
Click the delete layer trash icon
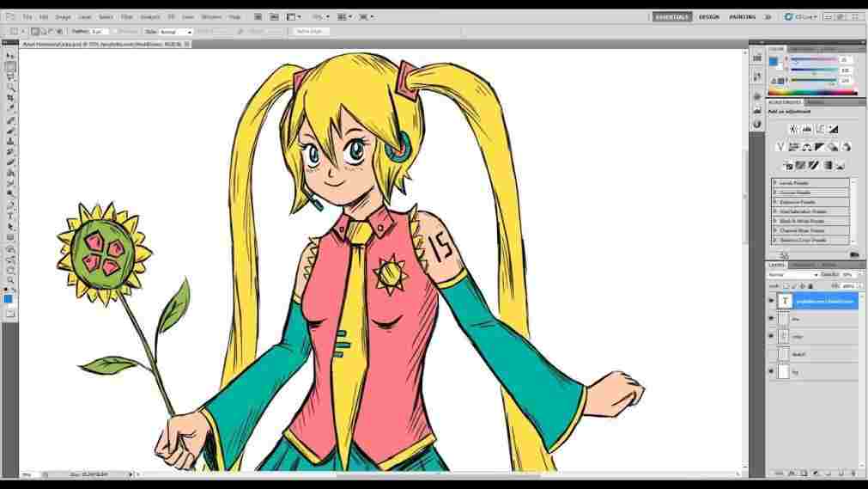pyautogui.click(x=856, y=474)
